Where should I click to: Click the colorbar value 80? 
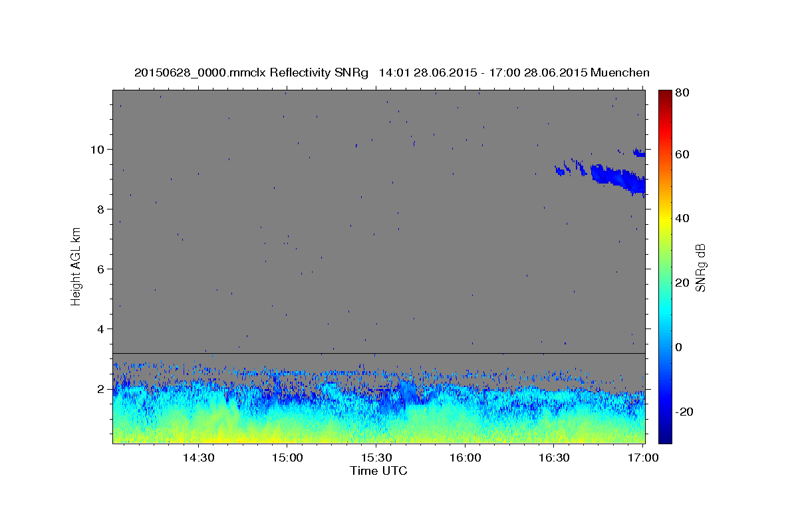[682, 93]
